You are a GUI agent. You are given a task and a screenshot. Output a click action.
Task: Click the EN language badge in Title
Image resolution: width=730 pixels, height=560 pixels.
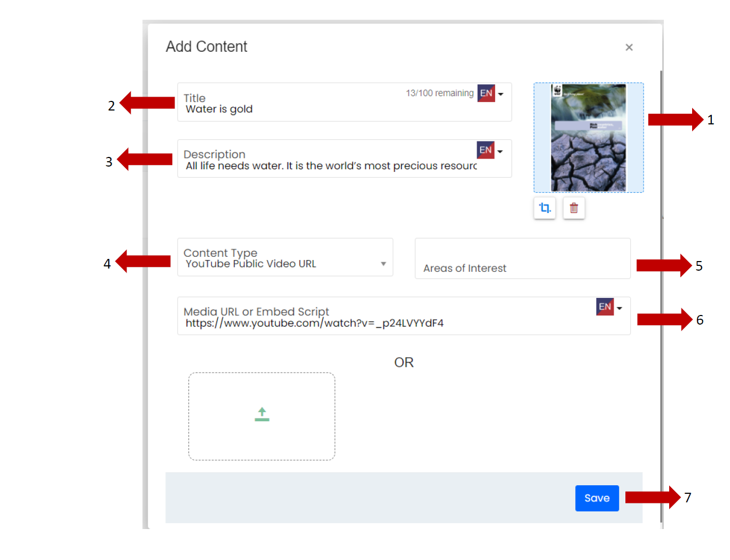(486, 93)
